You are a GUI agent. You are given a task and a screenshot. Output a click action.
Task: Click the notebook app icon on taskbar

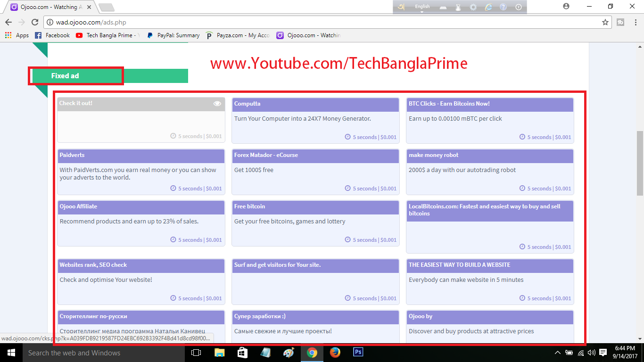click(x=265, y=353)
